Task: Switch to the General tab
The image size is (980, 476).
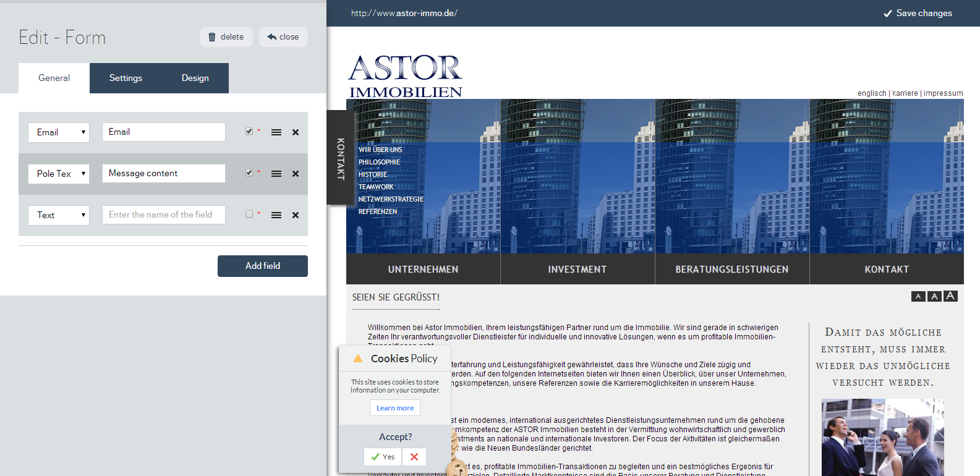Action: tap(54, 78)
